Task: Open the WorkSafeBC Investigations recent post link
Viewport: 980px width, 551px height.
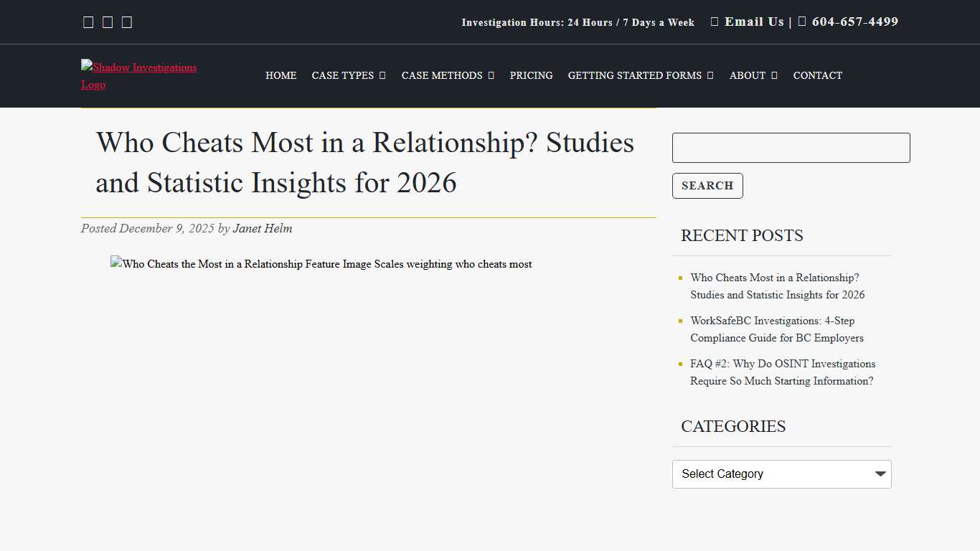Action: click(773, 329)
